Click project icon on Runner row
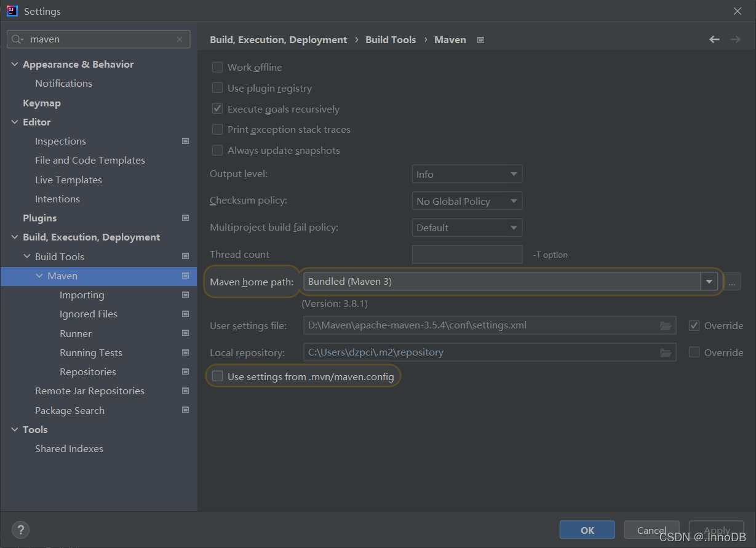Image resolution: width=756 pixels, height=548 pixels. pyautogui.click(x=185, y=333)
